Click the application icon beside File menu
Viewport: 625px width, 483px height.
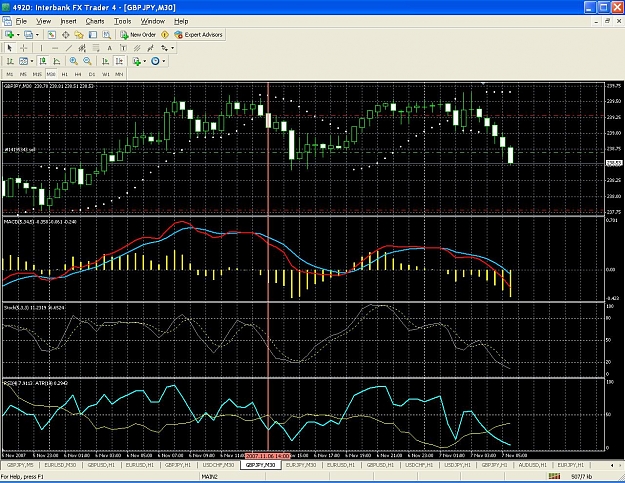[x=7, y=21]
